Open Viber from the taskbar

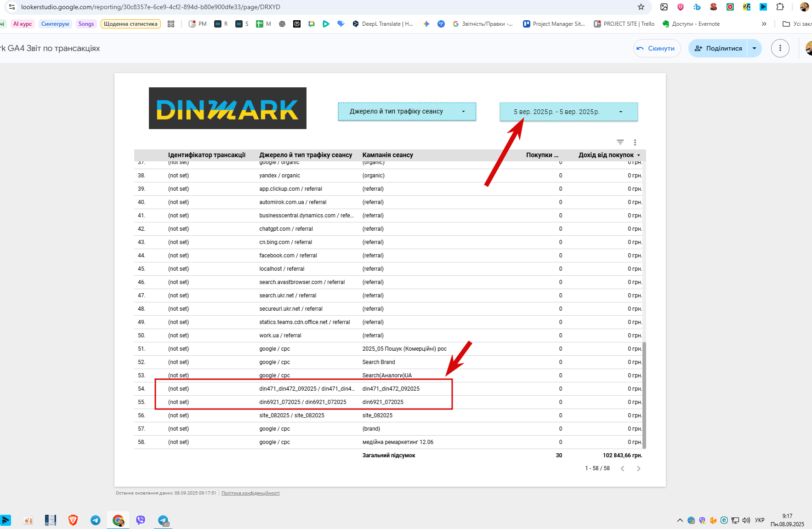[x=141, y=520]
